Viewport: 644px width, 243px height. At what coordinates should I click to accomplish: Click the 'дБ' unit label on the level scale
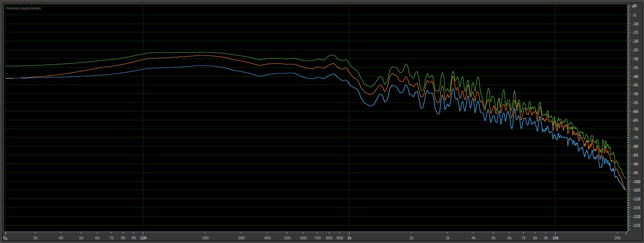click(634, 6)
